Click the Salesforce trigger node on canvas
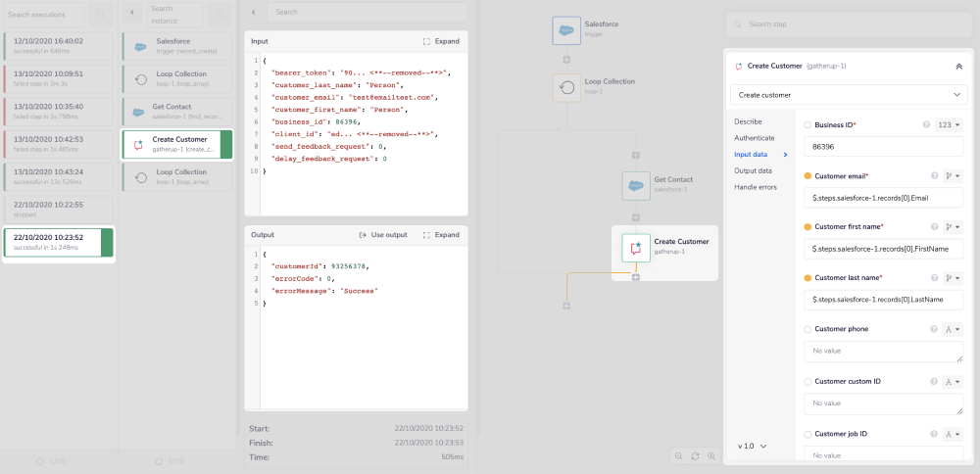Viewport: 980px width, 474px height. [566, 30]
